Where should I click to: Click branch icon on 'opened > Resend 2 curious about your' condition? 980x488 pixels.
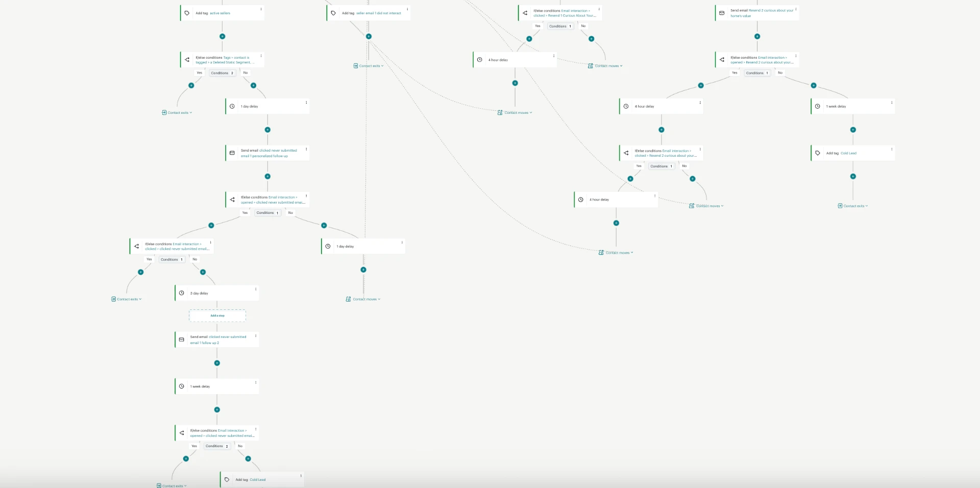(x=722, y=60)
